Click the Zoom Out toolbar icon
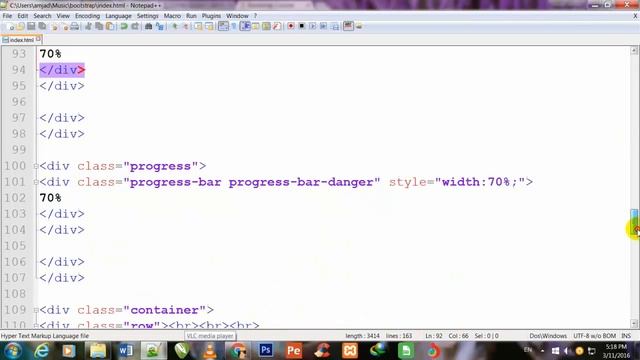 coord(185,27)
